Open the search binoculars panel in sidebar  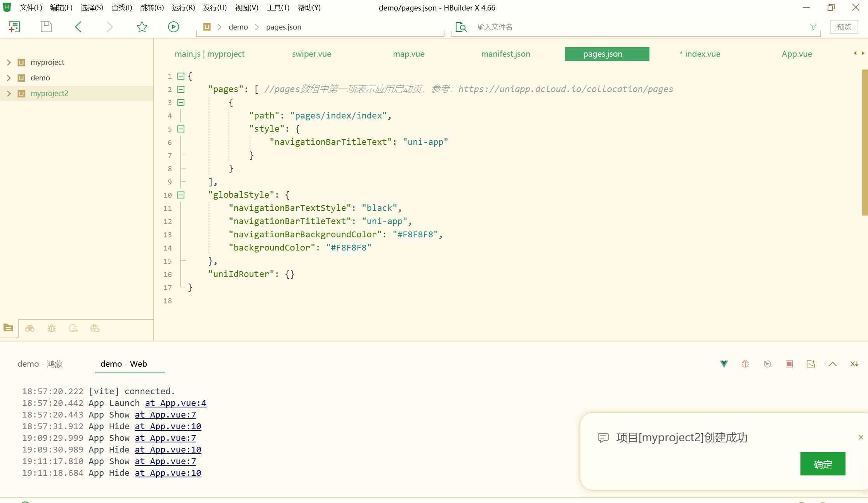(x=30, y=328)
